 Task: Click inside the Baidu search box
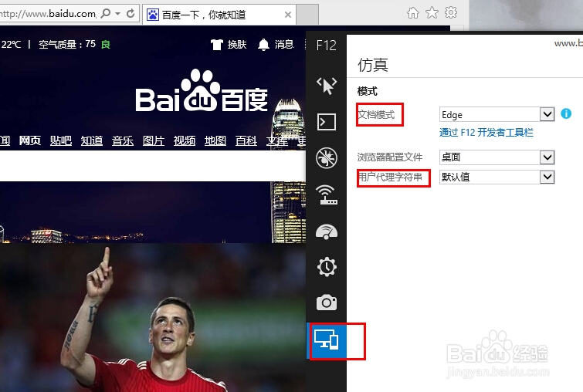click(152, 166)
